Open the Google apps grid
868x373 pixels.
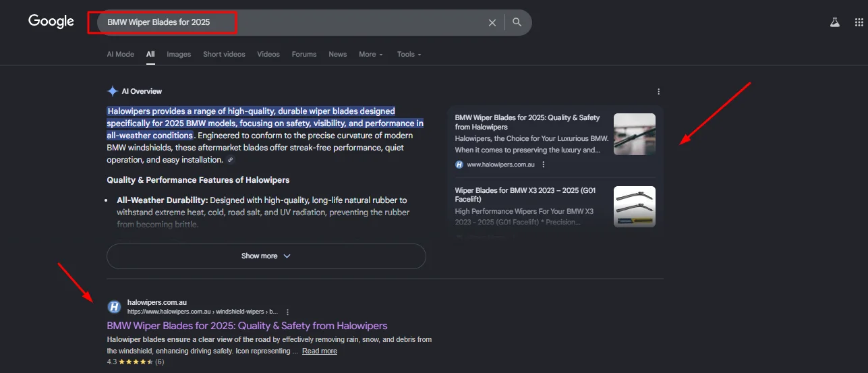coord(859,22)
